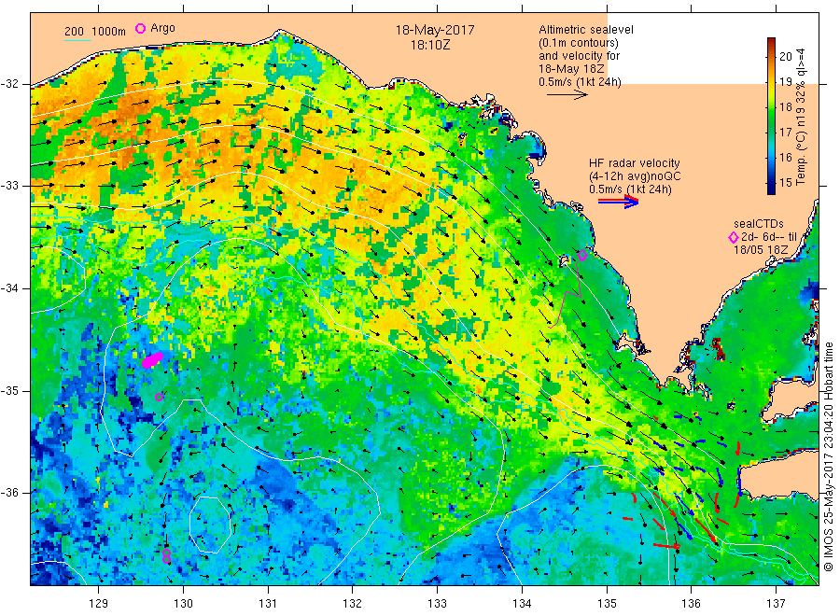Screen dimensions: 840x616
Task: Click the Argo float circle near -35 latitude
Action: tap(159, 397)
